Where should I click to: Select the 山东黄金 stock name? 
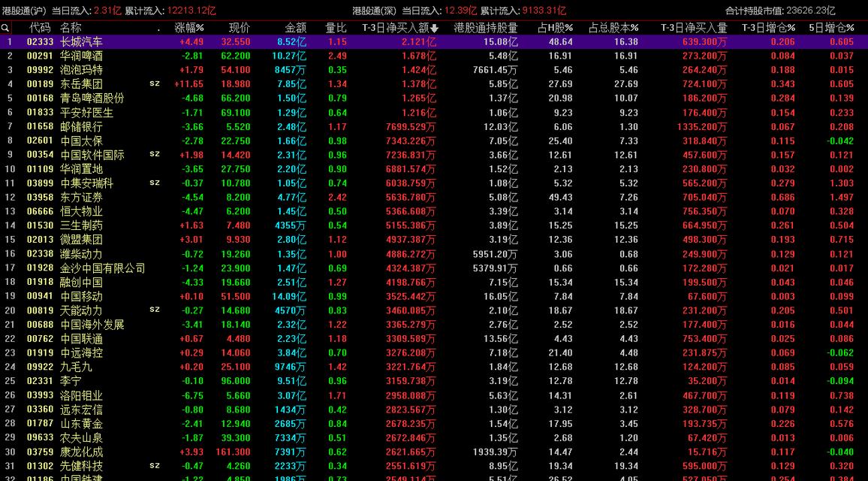point(81,423)
